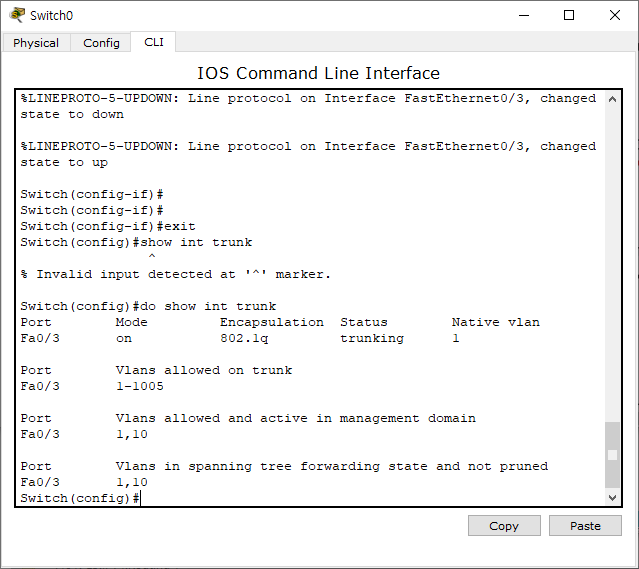Select the CLI tab
639x569 pixels.
click(154, 42)
